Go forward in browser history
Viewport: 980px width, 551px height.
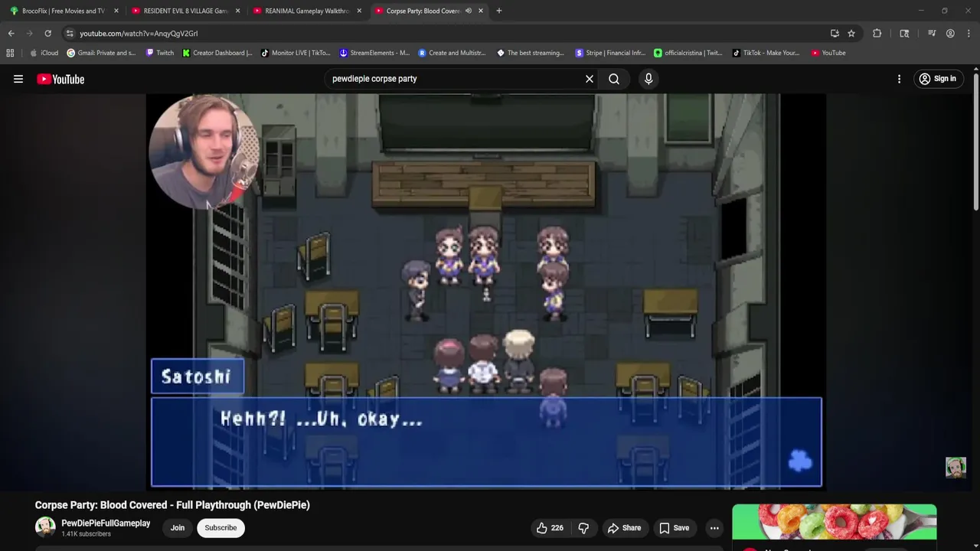click(x=29, y=34)
